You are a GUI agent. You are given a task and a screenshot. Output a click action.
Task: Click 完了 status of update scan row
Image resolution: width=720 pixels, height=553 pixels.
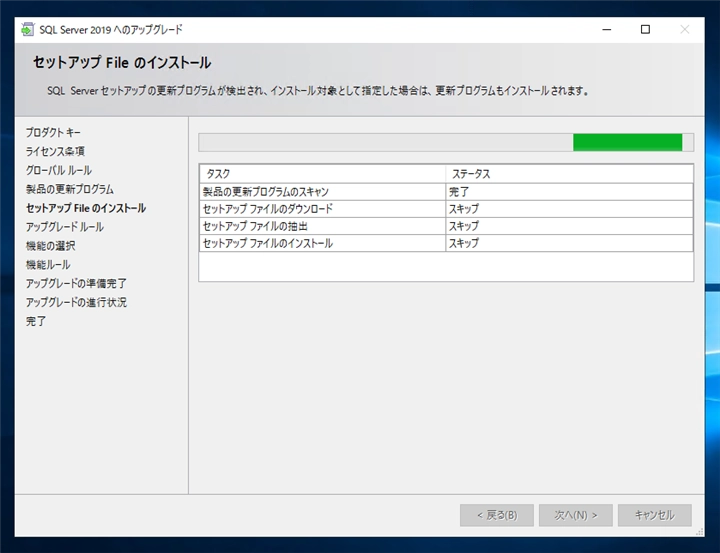459,192
